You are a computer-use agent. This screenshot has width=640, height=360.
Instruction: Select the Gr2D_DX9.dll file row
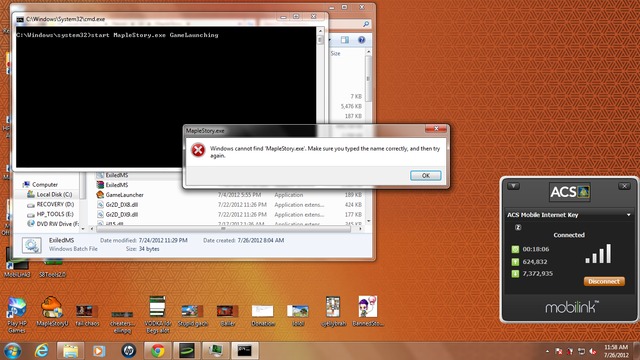229,214
